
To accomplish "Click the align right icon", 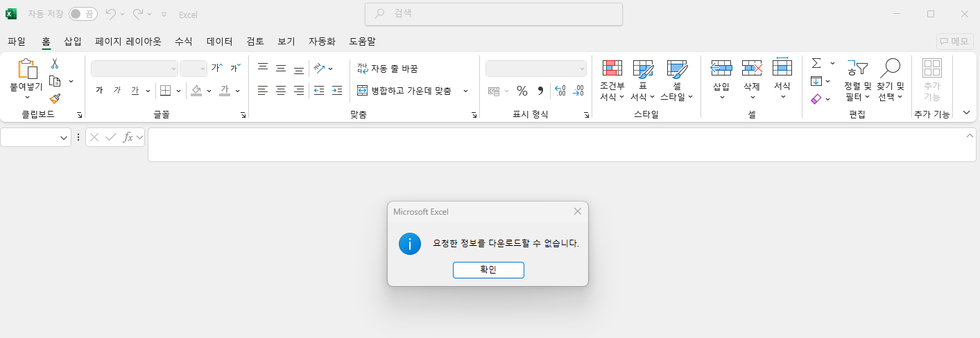I will pyautogui.click(x=299, y=90).
